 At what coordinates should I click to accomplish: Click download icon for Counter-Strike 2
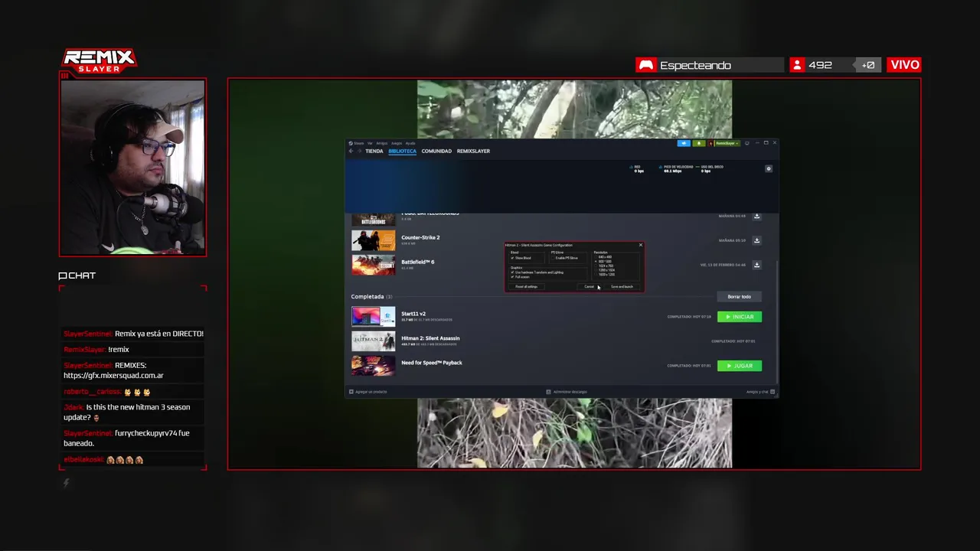(756, 240)
